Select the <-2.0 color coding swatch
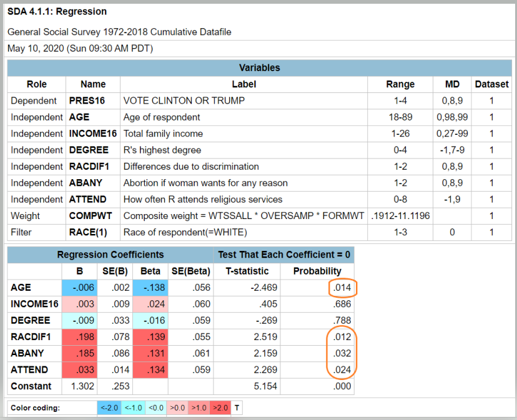This screenshot has width=517, height=420. (x=109, y=408)
